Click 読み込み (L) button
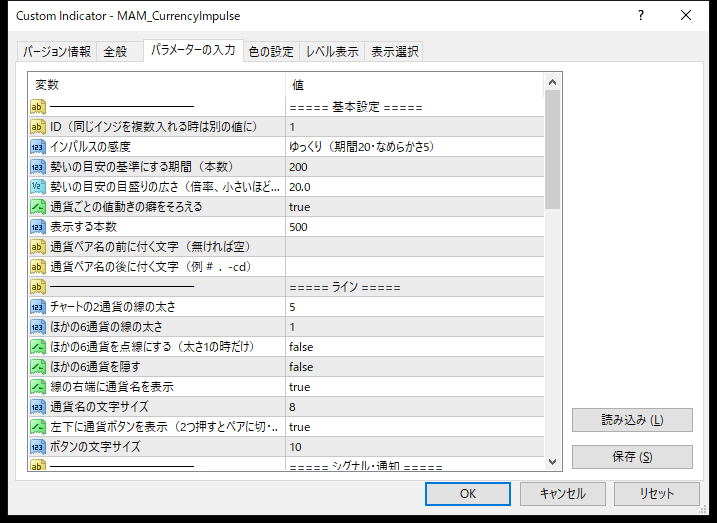This screenshot has height=523, width=717. tap(632, 420)
